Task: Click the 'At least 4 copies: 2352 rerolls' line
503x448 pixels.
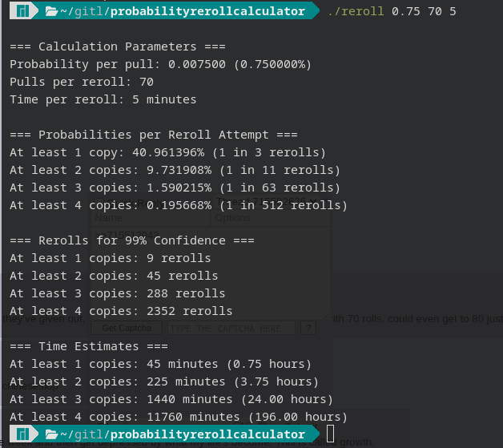Action: 121,311
